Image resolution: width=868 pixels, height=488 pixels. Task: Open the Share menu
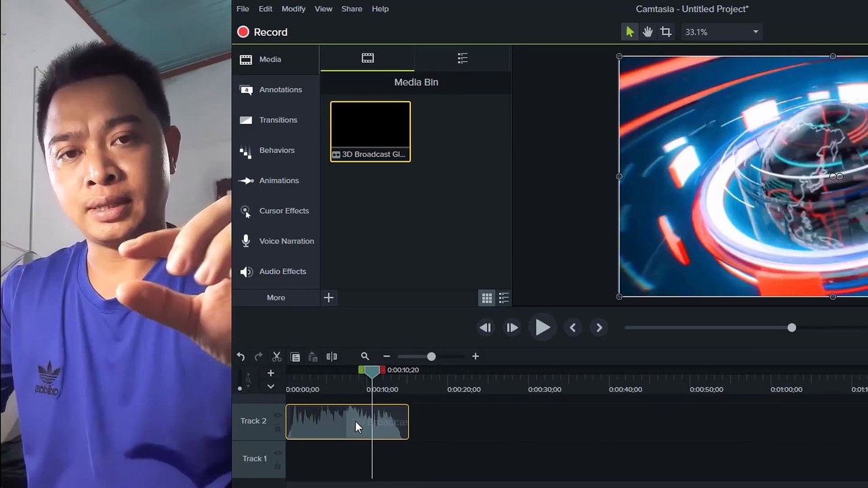coord(352,9)
